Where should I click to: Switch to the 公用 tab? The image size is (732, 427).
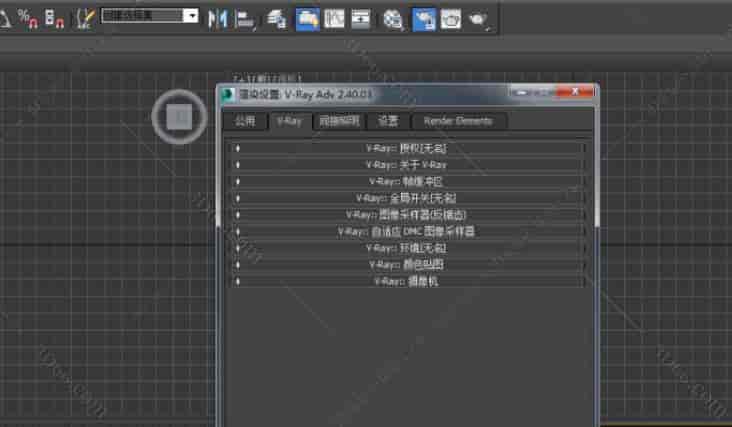[245, 121]
